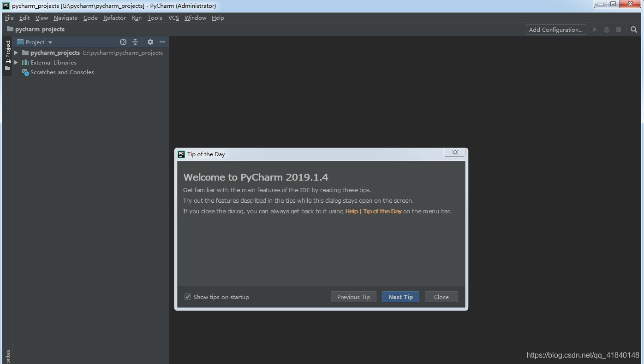Uncheck Show tips on startup

click(188, 297)
